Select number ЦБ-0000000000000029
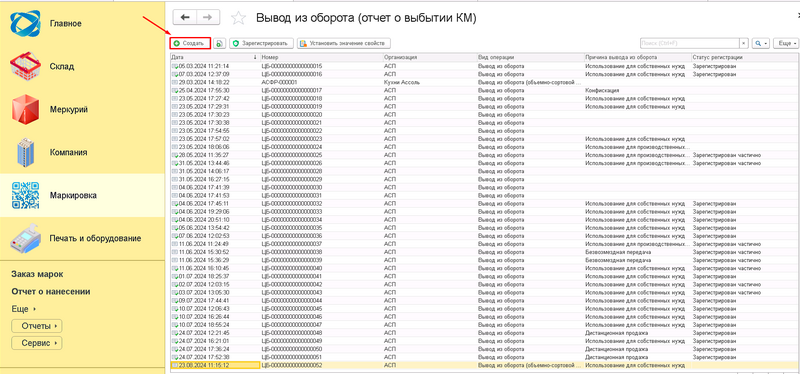This screenshot has width=800, height=374. point(291,180)
